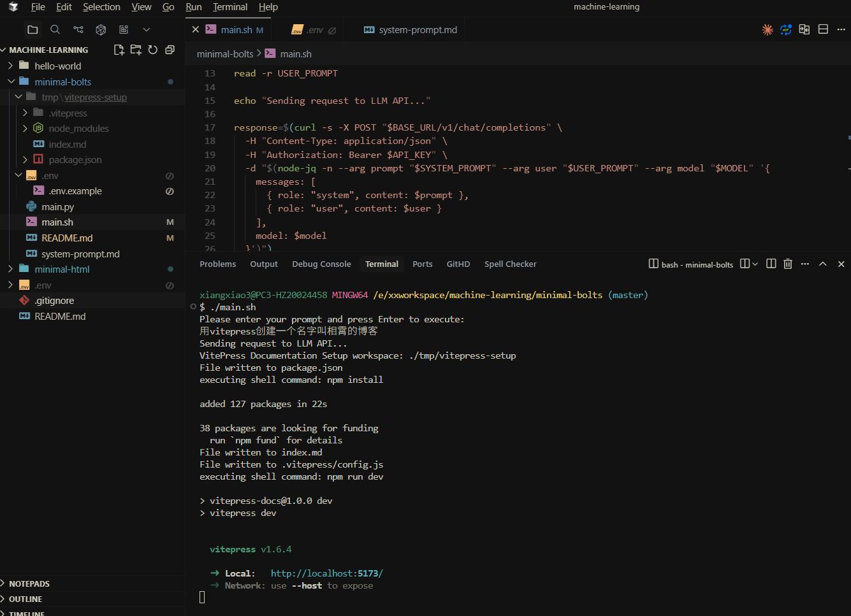Expand the package.json tree node
851x616 pixels.
pos(25,159)
